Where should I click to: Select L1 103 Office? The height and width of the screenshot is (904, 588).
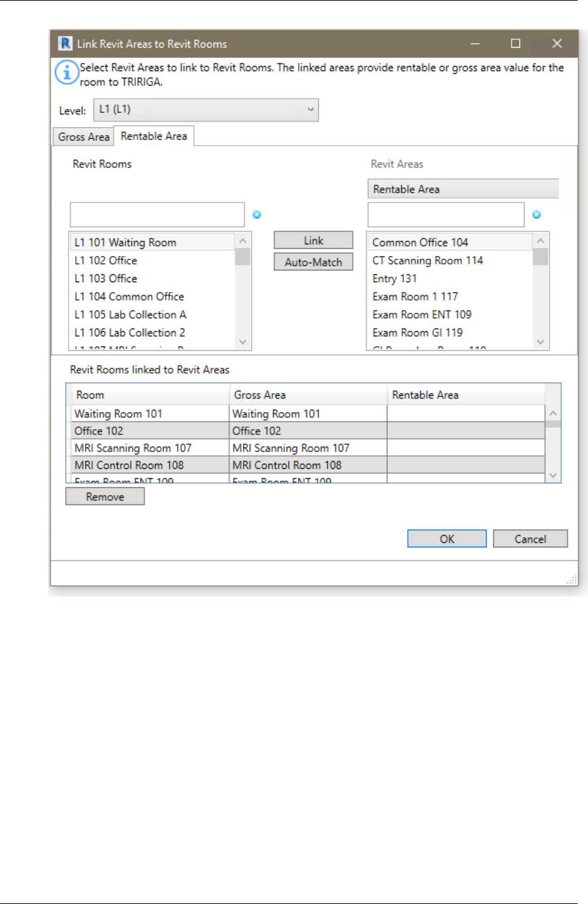(x=152, y=278)
